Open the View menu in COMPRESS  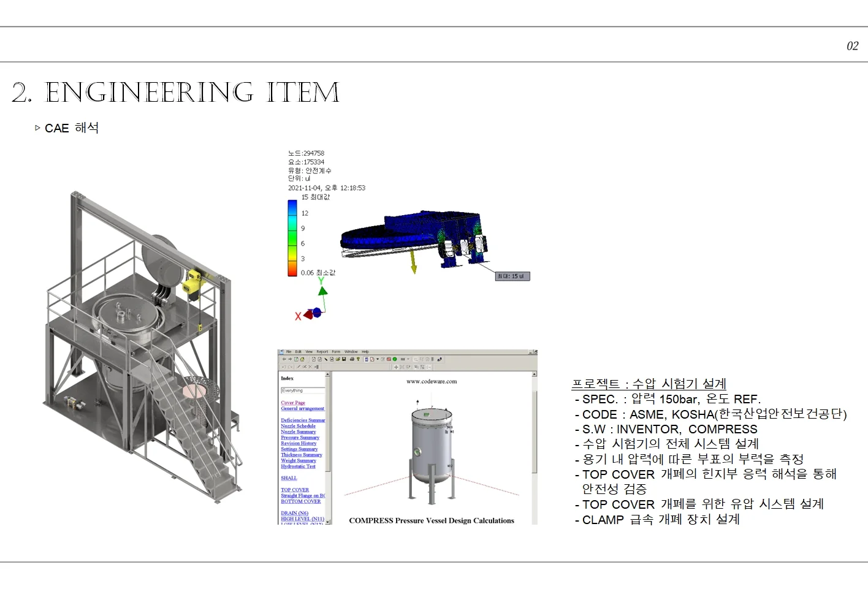click(309, 352)
